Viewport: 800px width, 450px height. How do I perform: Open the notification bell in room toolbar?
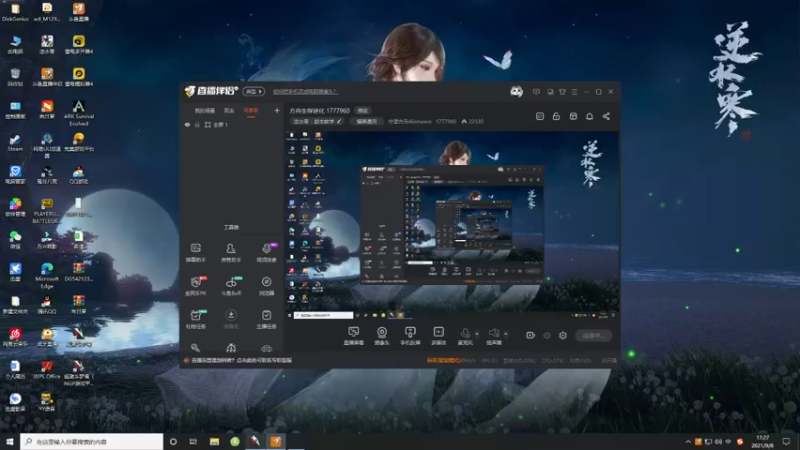(589, 116)
